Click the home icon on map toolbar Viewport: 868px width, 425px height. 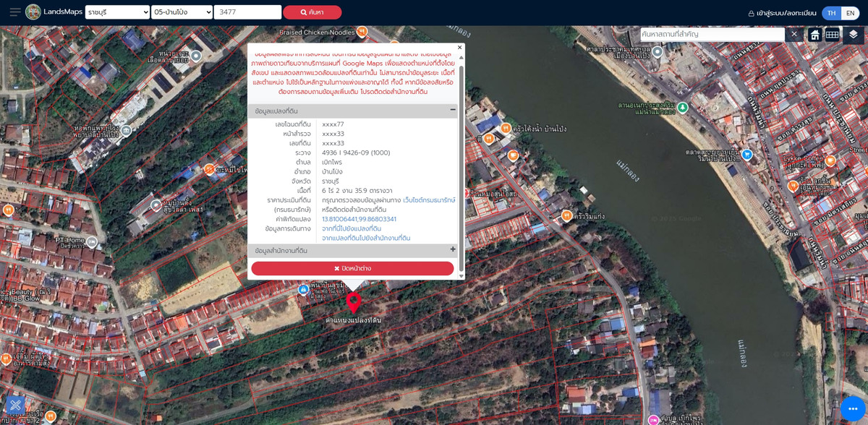[x=815, y=35]
